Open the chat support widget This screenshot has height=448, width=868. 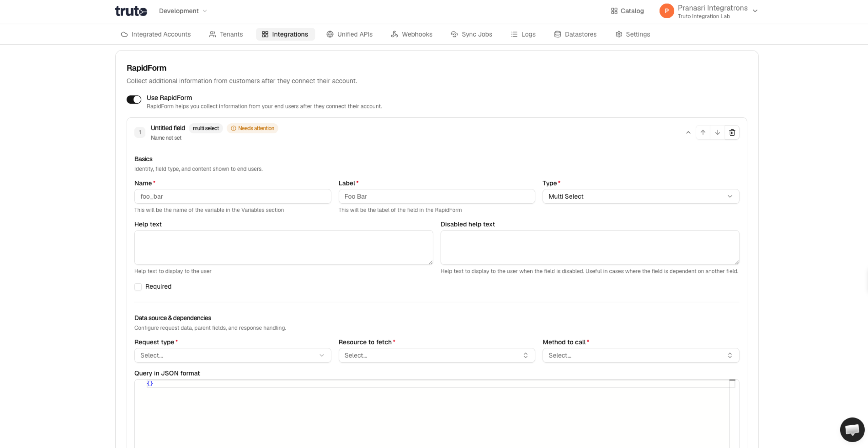852,430
